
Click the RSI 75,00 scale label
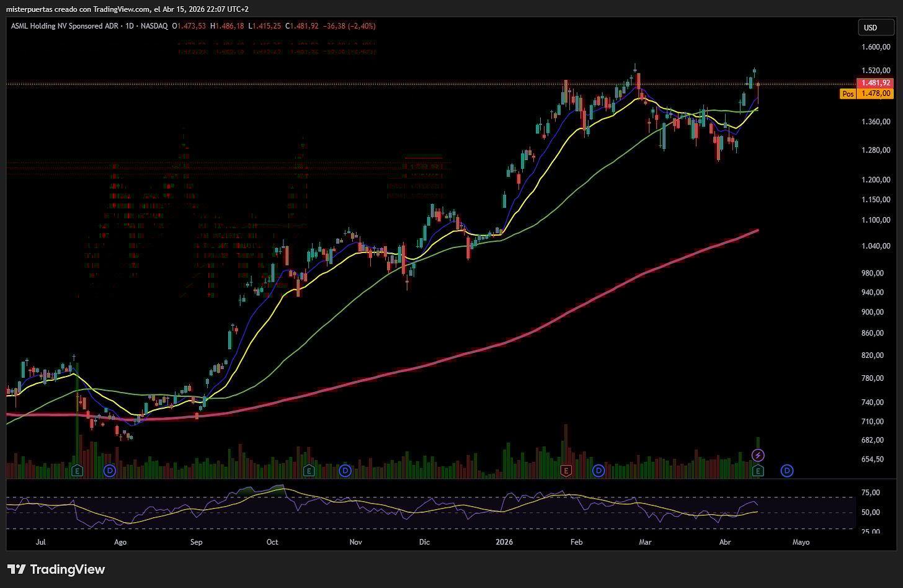(x=871, y=493)
